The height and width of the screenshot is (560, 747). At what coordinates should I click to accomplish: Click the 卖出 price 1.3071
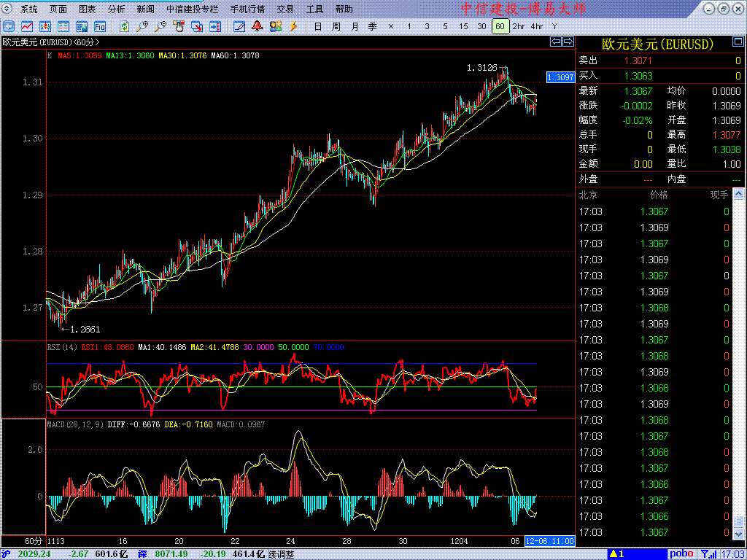638,61
